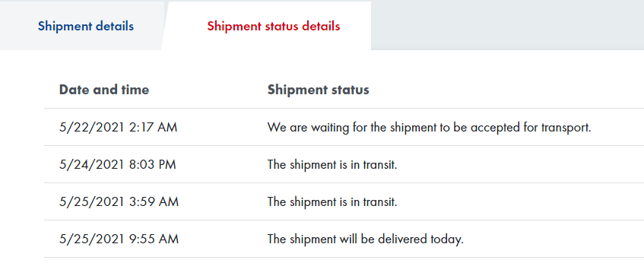This screenshot has height=279, width=644.
Task: Click the 5/25/2021 9:55 AM timestamp
Action: [x=119, y=239]
